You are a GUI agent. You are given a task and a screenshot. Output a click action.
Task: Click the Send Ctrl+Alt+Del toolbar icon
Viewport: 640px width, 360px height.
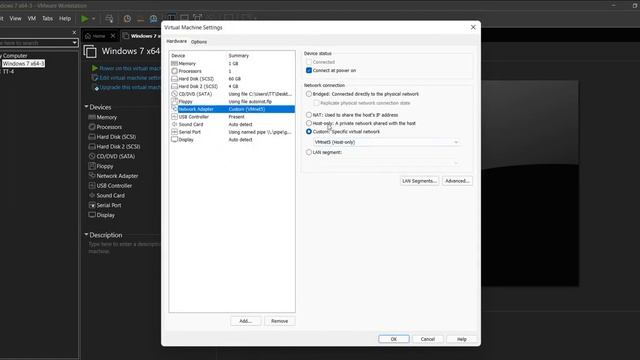[x=109, y=18]
